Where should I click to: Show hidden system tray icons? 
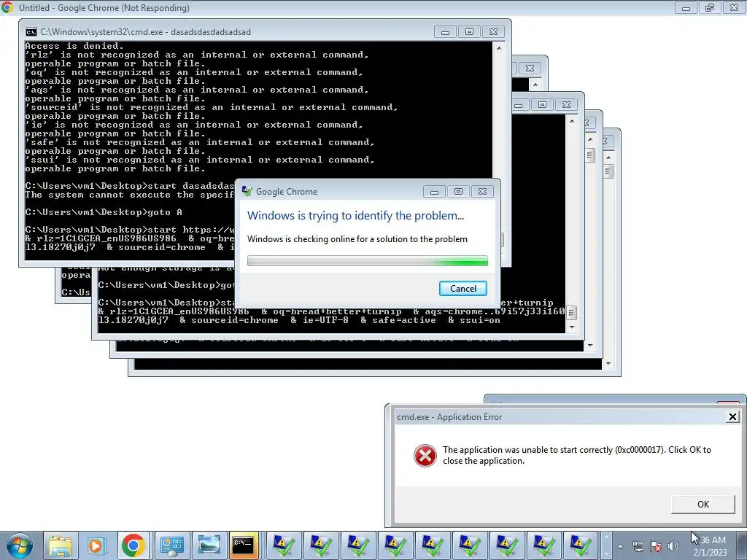tap(620, 546)
